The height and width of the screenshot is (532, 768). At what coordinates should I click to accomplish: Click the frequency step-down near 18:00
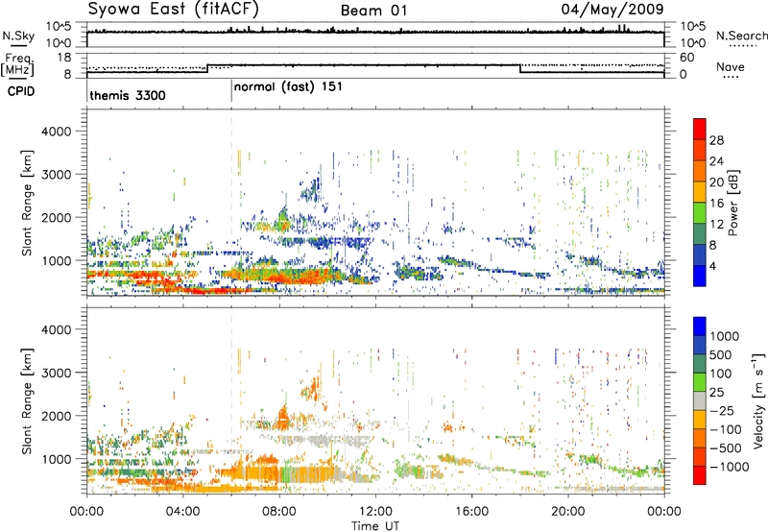click(520, 68)
